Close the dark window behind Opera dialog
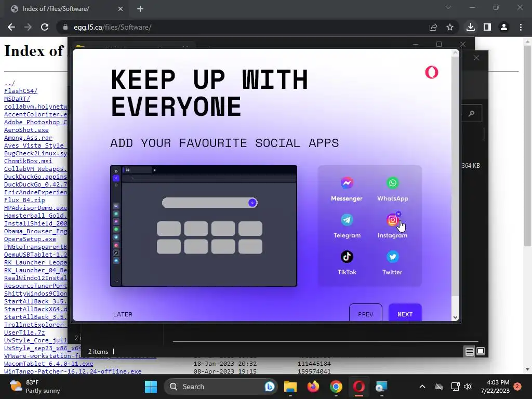The height and width of the screenshot is (399, 532). pos(476,58)
